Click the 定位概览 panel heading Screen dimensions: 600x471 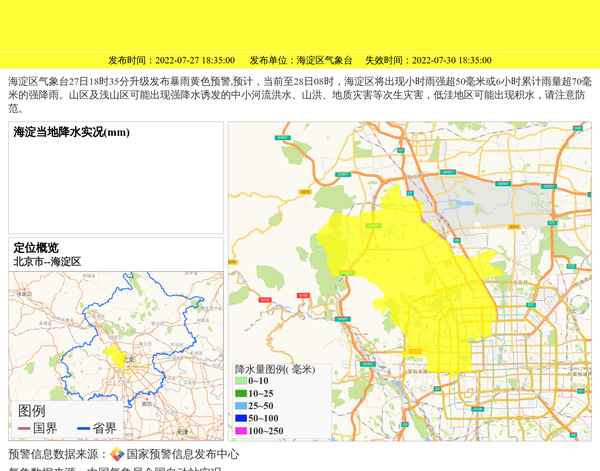pyautogui.click(x=36, y=248)
